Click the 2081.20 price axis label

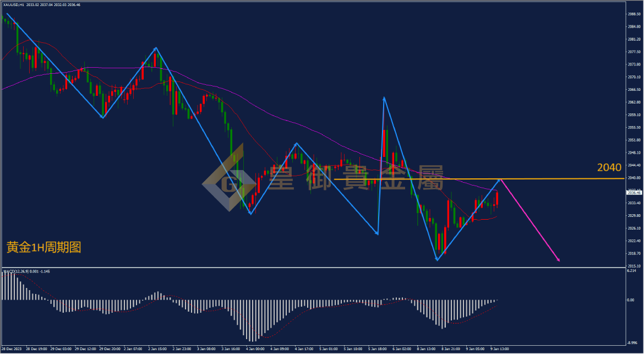[634, 40]
